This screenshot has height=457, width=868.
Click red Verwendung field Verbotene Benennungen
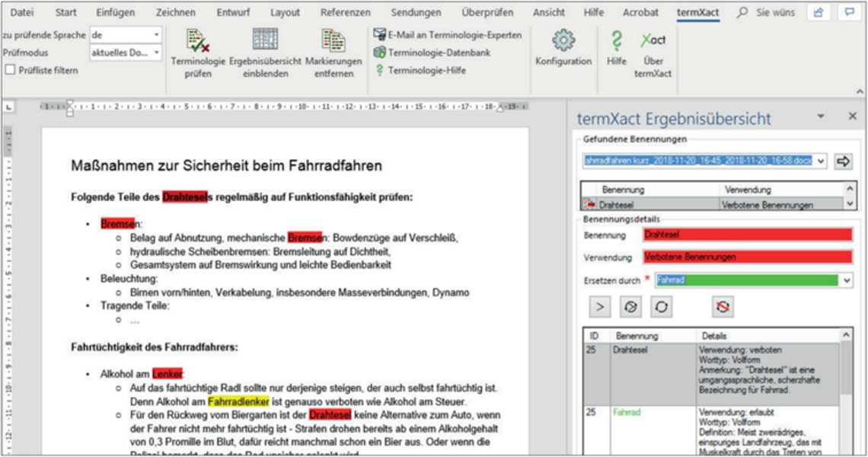(x=748, y=257)
